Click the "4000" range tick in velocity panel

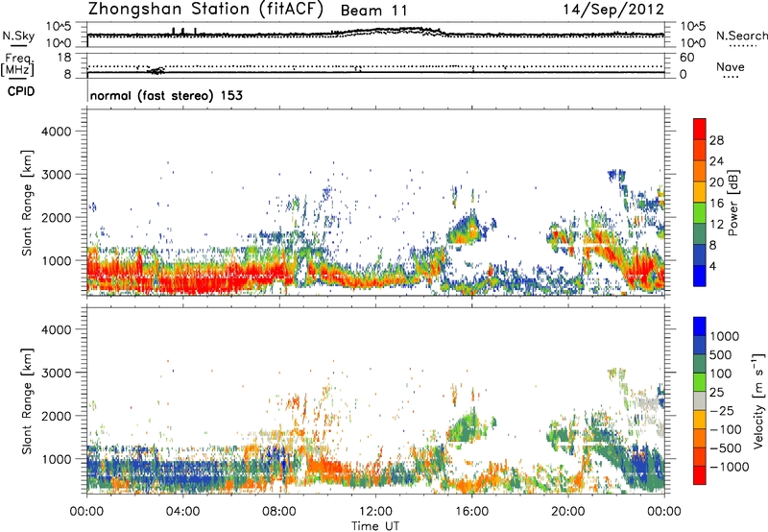(x=57, y=329)
